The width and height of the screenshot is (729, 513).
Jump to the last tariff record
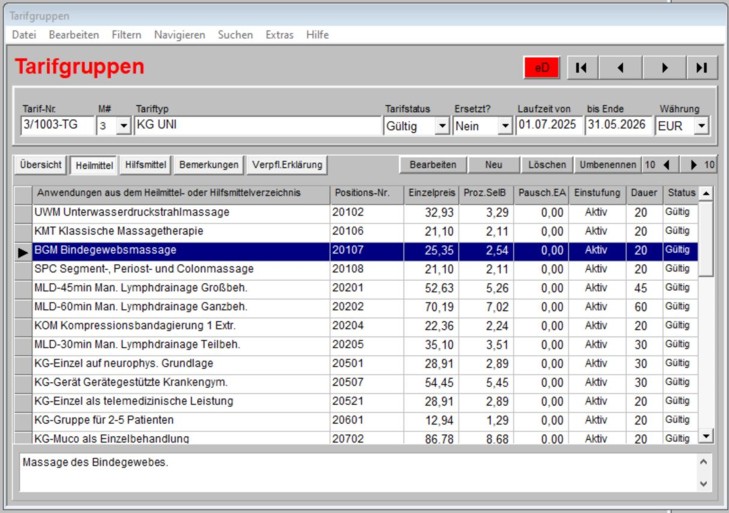[x=701, y=67]
